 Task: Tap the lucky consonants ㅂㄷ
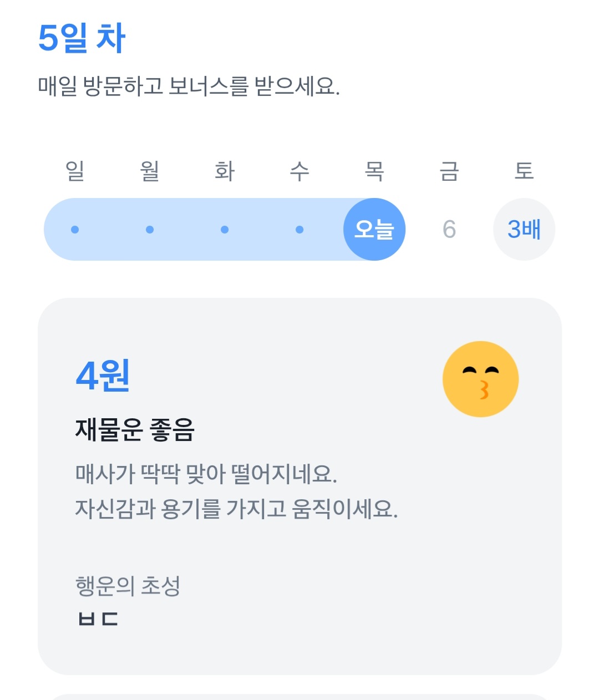coord(98,618)
